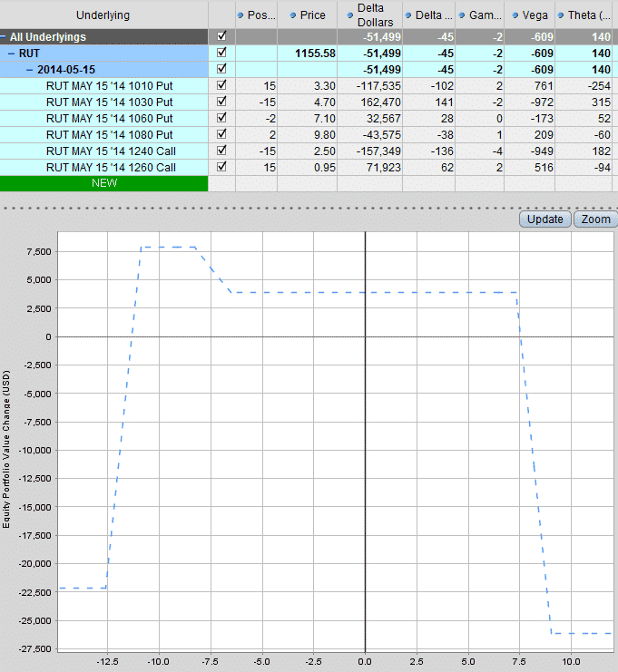Click position value 15 for 1010 Put
The width and height of the screenshot is (618, 672).
click(257, 86)
